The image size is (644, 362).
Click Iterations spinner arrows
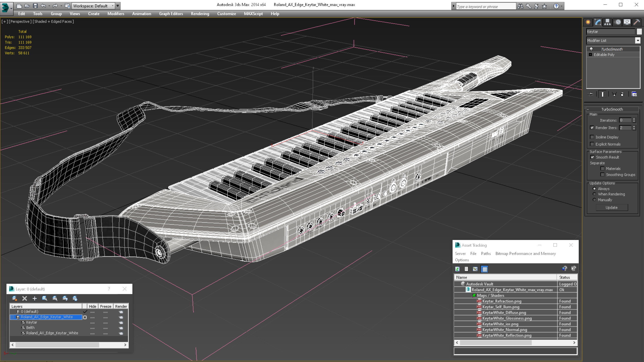(x=634, y=120)
